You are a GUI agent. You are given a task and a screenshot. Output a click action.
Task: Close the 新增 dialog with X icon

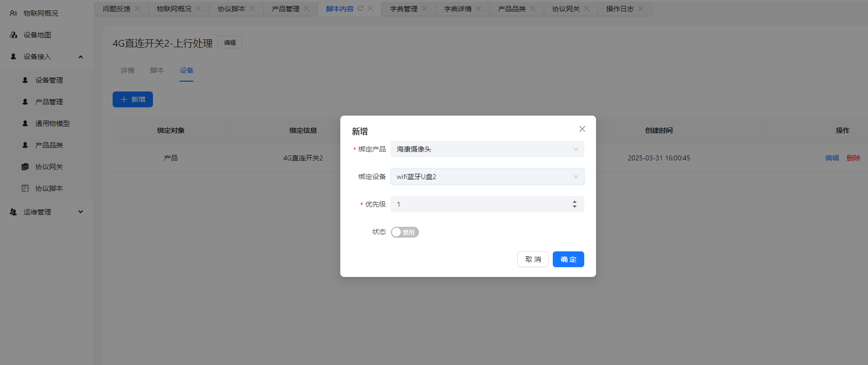pos(582,129)
